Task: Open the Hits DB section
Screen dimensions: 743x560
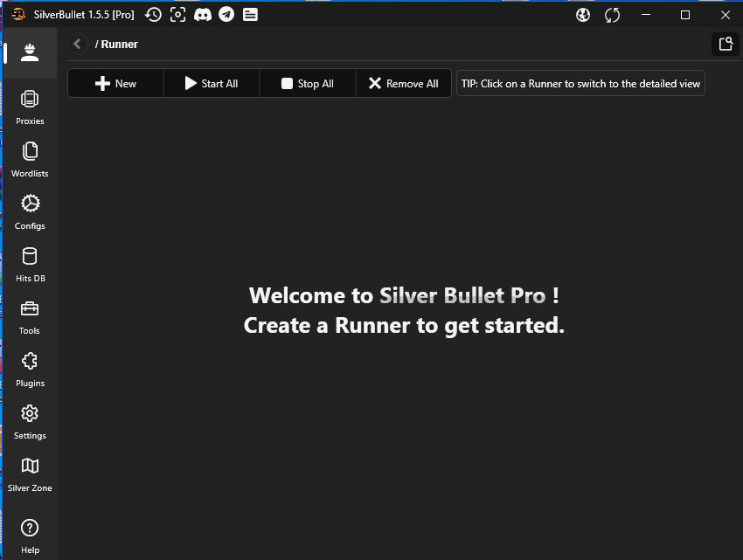Action: pyautogui.click(x=30, y=266)
